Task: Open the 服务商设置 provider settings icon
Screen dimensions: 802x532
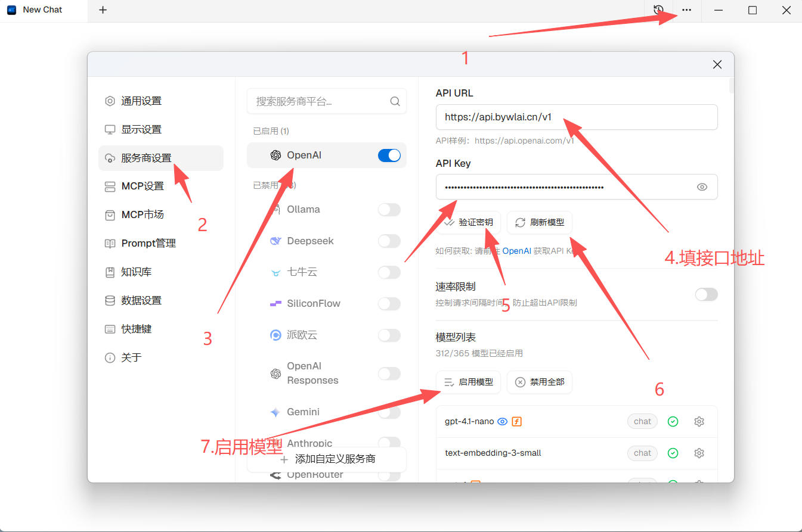Action: (110, 158)
